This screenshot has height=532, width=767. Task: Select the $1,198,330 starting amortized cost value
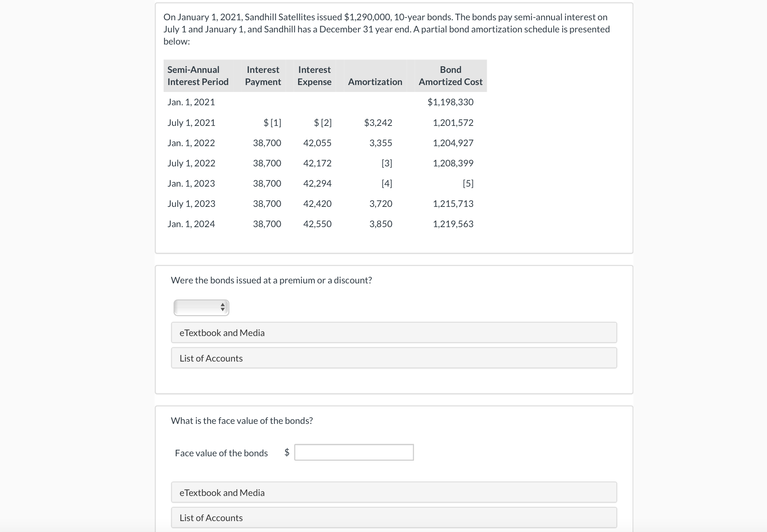click(x=450, y=102)
